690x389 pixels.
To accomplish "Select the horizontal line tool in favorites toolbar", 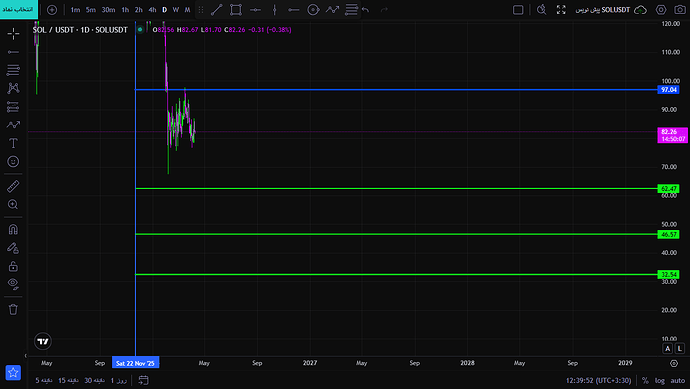I will pos(255,10).
